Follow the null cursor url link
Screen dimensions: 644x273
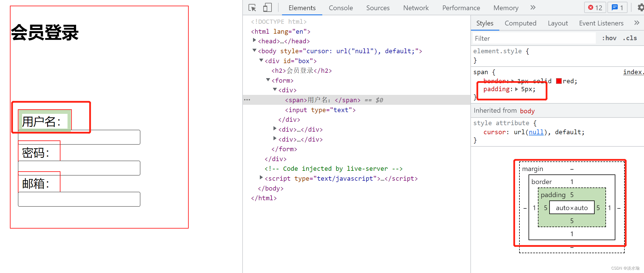pos(536,132)
